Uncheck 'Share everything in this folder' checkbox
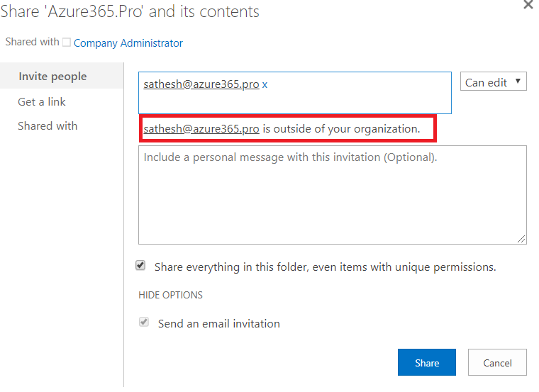539x392 pixels. click(x=141, y=266)
